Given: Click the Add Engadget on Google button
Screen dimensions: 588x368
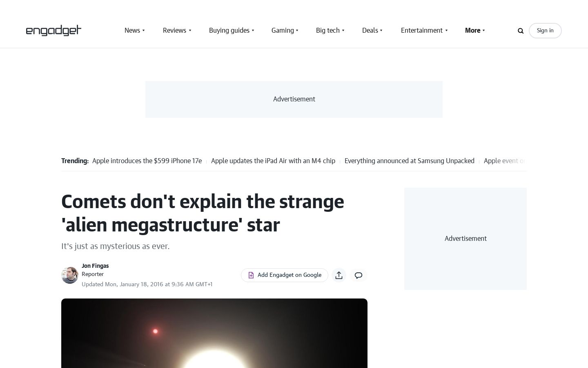Looking at the screenshot, I should click(x=285, y=275).
